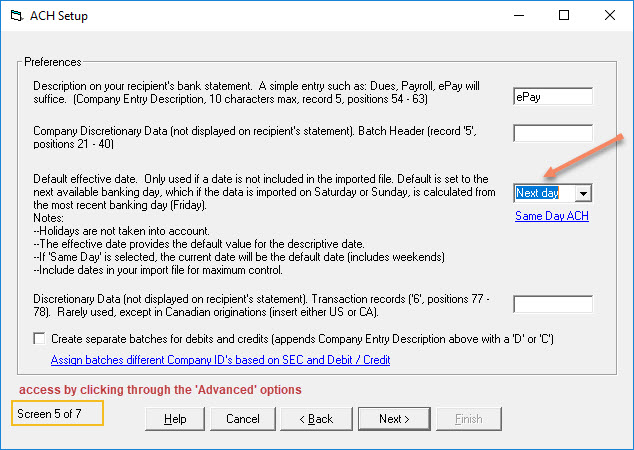Open Assign batches different Company ID's link
634x450 pixels.
pyautogui.click(x=220, y=360)
